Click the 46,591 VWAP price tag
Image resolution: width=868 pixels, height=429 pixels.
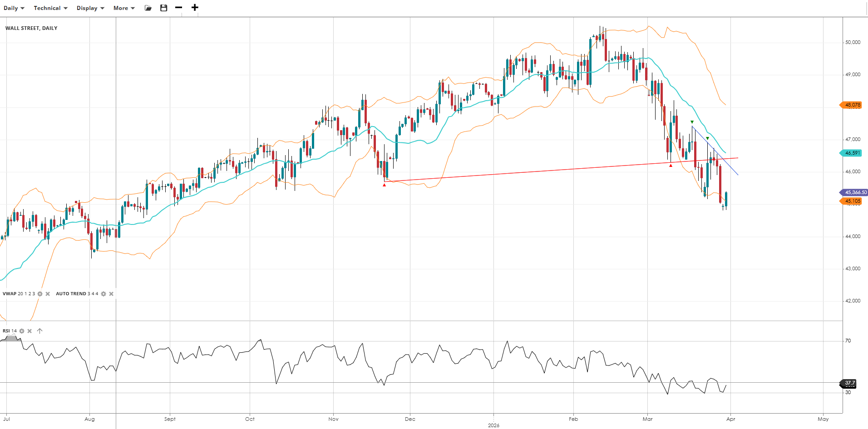pyautogui.click(x=852, y=153)
